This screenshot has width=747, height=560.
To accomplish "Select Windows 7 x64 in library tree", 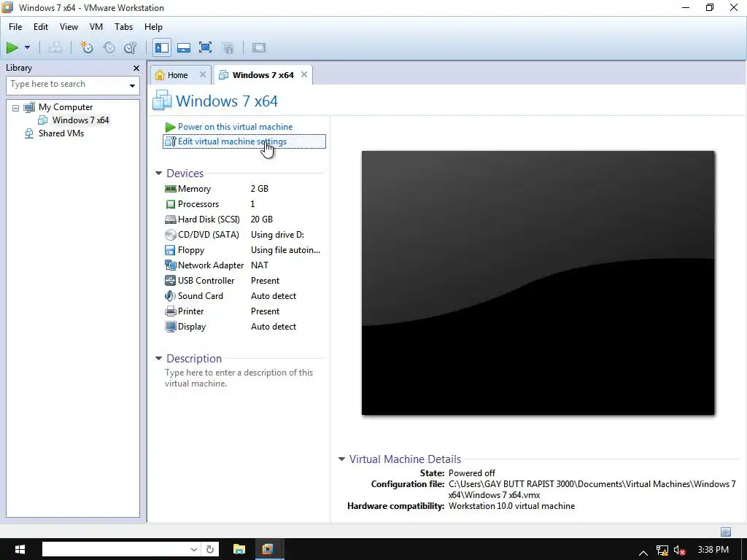I will (x=80, y=120).
